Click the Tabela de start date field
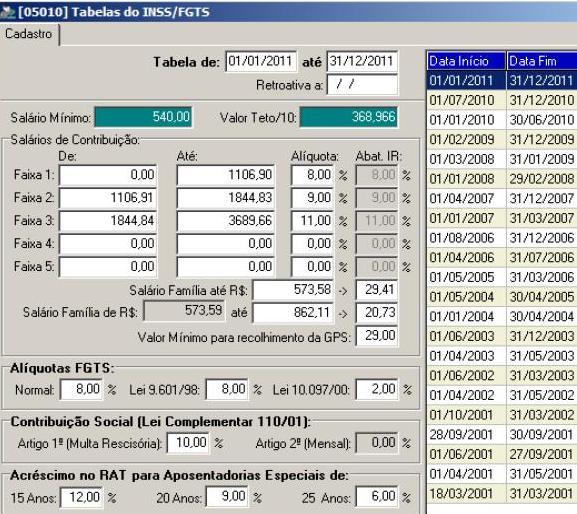 pyautogui.click(x=261, y=61)
